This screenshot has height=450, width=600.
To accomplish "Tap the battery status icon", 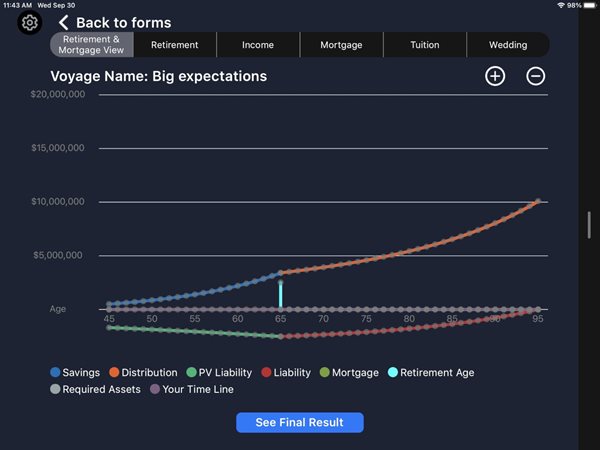I will tap(588, 5).
